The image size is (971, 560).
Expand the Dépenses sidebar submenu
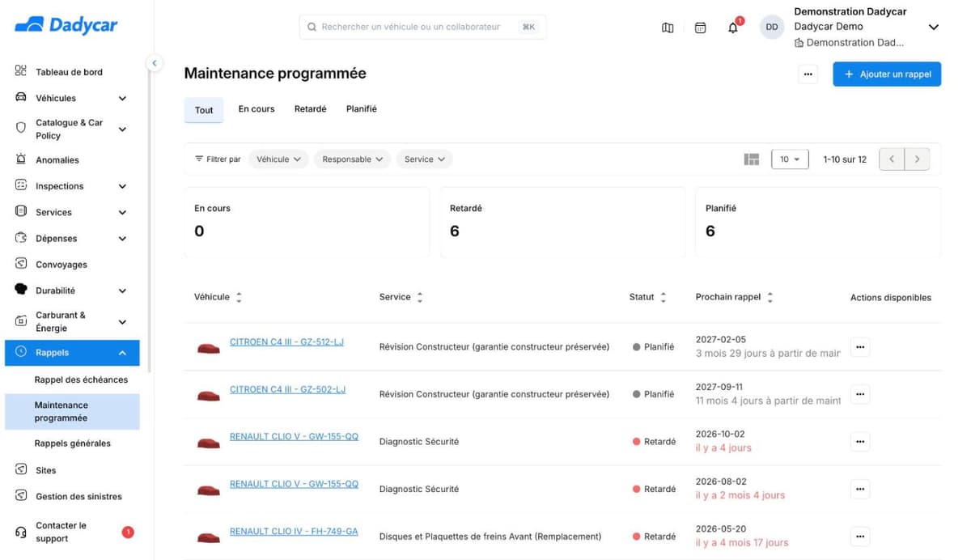coord(122,239)
